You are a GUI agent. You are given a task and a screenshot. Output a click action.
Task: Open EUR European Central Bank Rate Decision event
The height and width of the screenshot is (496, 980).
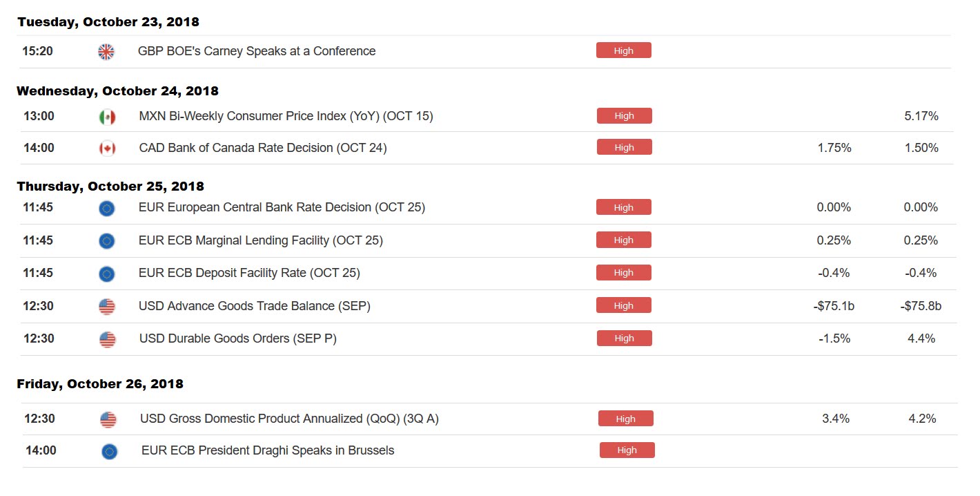tap(282, 207)
